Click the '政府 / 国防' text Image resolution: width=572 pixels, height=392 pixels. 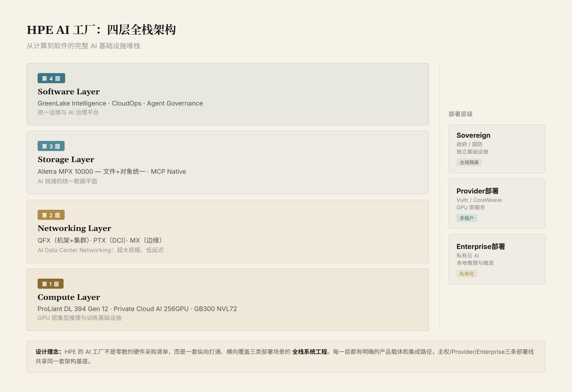(x=469, y=144)
